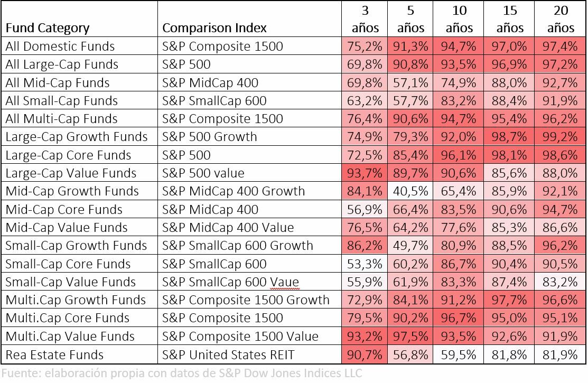Viewport: 588px width, 383px height.
Task: Select the "Multi.Cap Core Funds" cell
Action: 68,318
